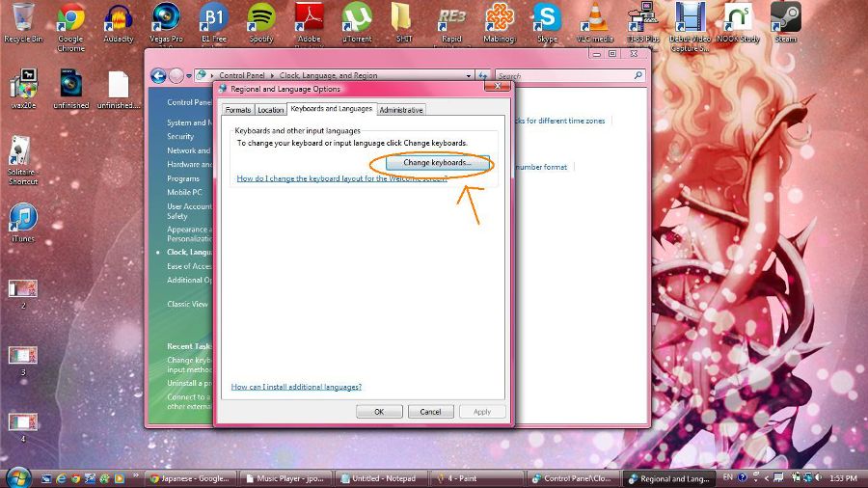Click the Change keyboards button
The width and height of the screenshot is (868, 488).
point(437,163)
